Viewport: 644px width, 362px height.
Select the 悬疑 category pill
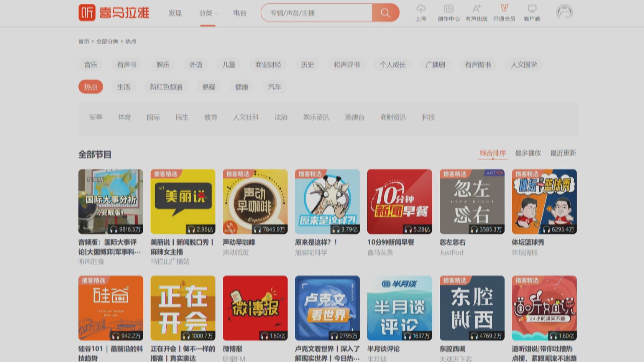[209, 87]
